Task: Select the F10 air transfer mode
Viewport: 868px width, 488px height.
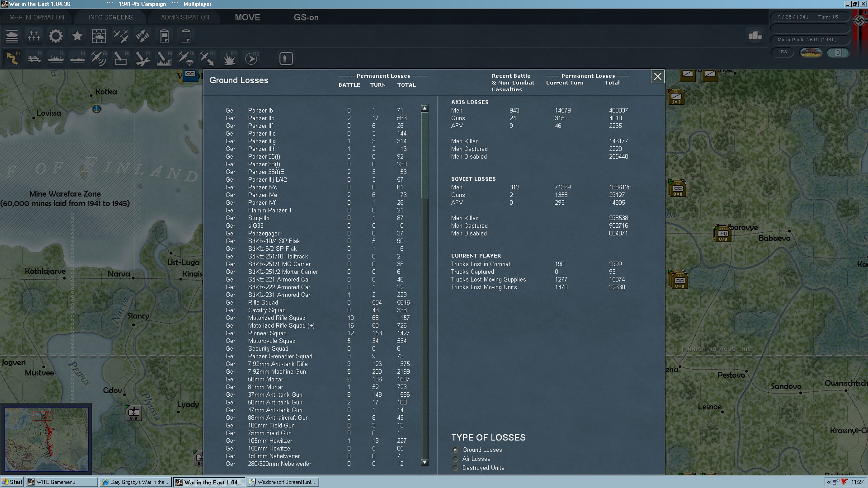Action: coord(208,58)
